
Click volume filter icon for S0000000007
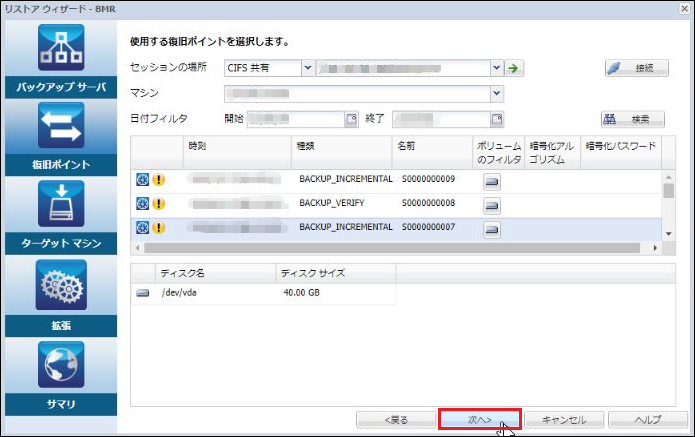[492, 230]
